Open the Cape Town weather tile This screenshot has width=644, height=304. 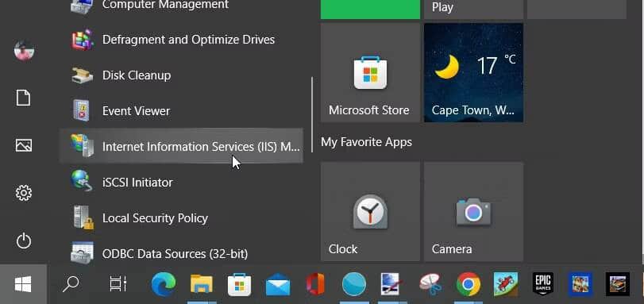point(473,73)
